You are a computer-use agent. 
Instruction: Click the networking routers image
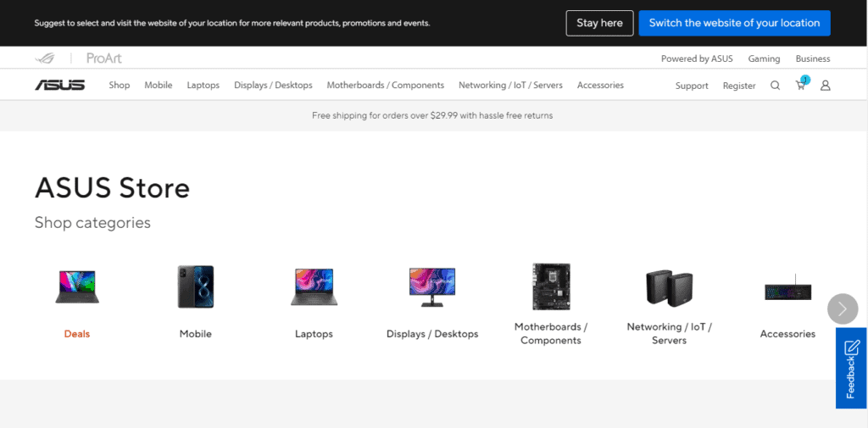click(x=670, y=287)
